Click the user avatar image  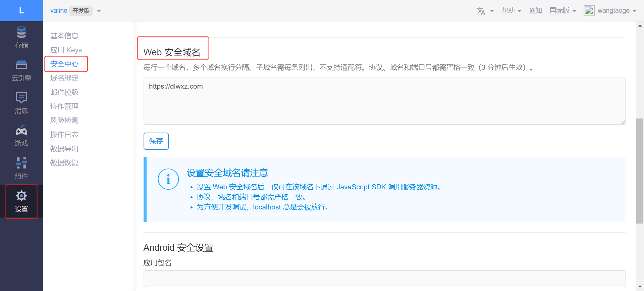coord(589,11)
